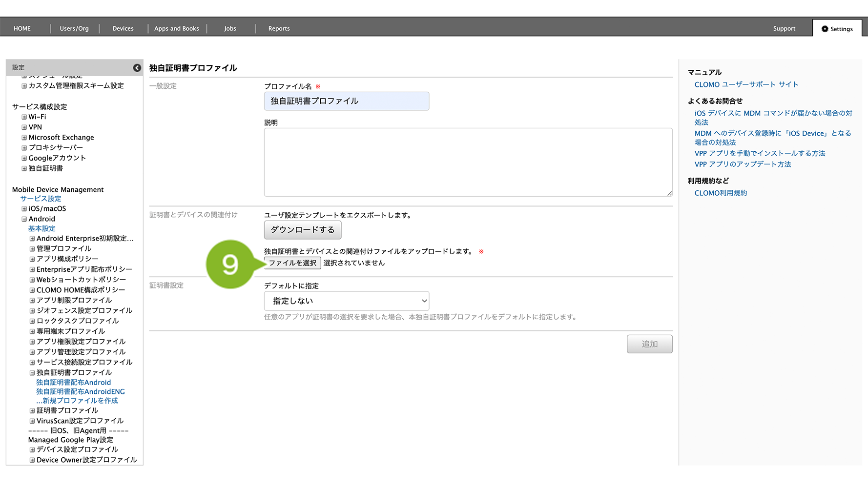Expand 管理プロファイル plus icon

(32, 249)
